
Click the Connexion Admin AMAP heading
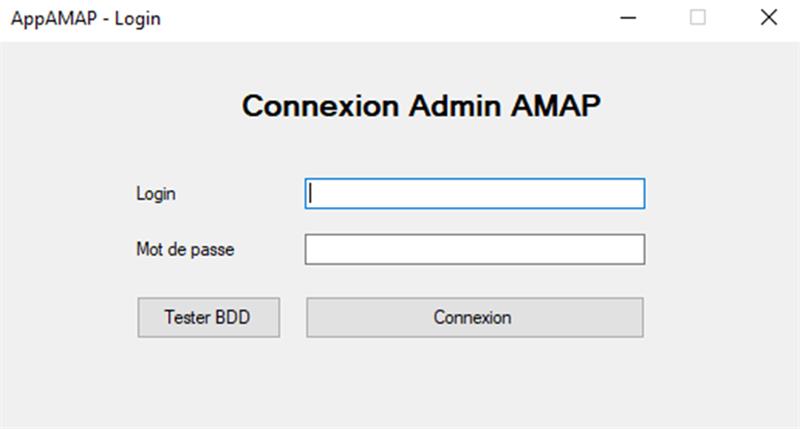pos(421,106)
